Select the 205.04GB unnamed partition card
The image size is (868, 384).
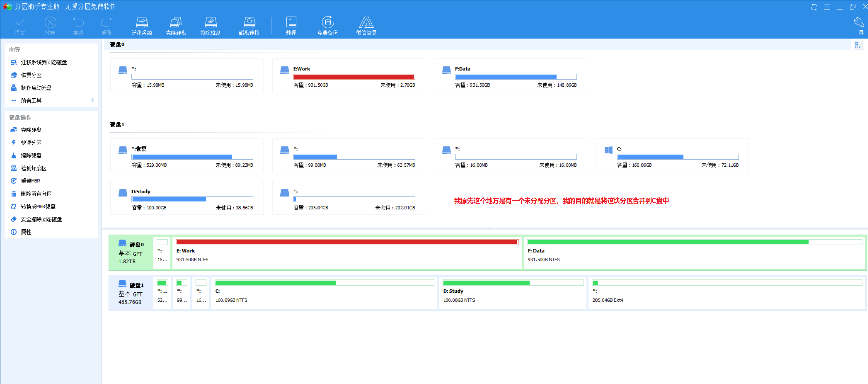pyautogui.click(x=348, y=198)
